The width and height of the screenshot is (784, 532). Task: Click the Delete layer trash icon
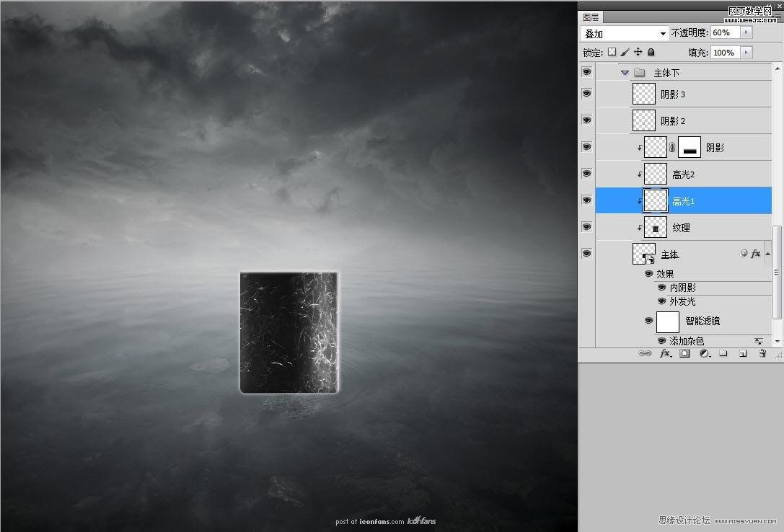[x=762, y=353]
